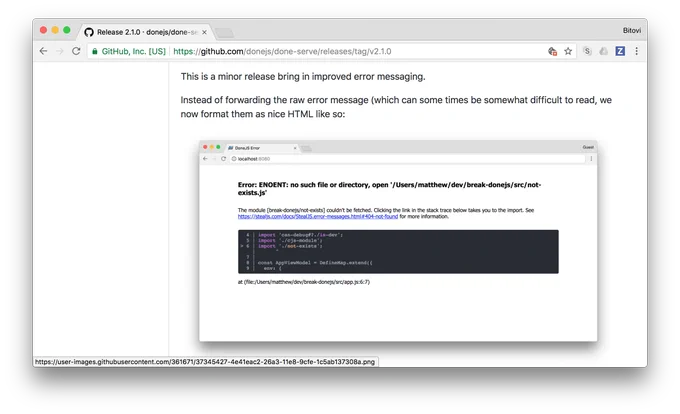Viewport: 680px width, 414px height.
Task: Open Chrome's three-dot menu
Action: [636, 51]
